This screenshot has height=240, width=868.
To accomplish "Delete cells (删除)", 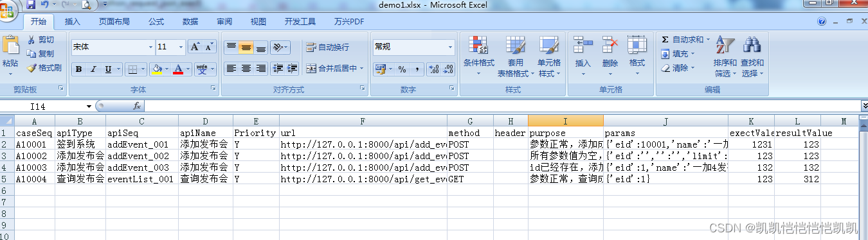I will pos(610,56).
